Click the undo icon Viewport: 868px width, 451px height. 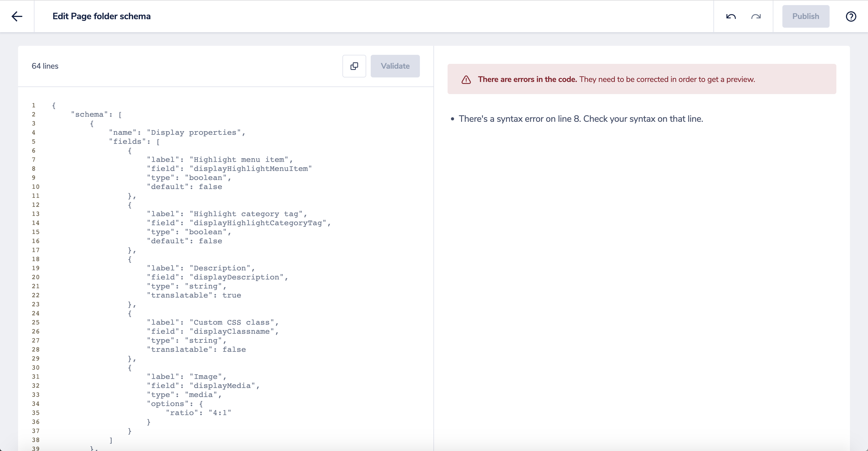(730, 16)
